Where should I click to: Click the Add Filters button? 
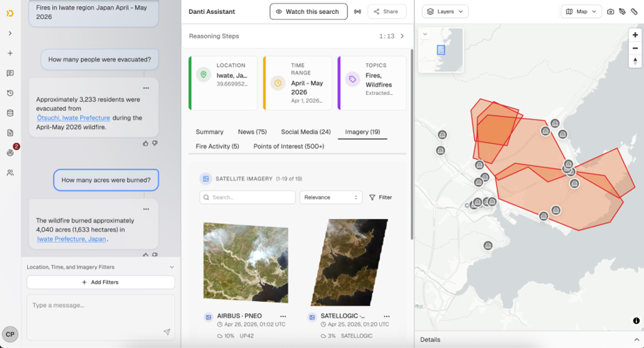100,282
